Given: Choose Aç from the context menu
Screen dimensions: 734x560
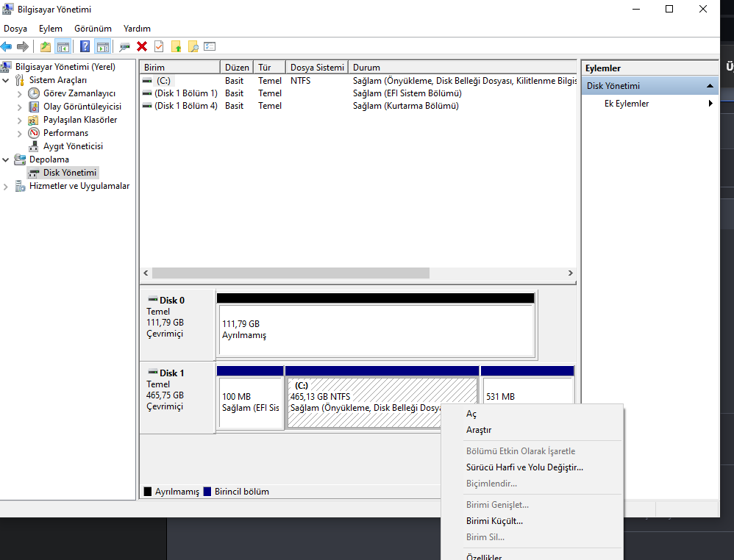Looking at the screenshot, I should click(532, 414).
